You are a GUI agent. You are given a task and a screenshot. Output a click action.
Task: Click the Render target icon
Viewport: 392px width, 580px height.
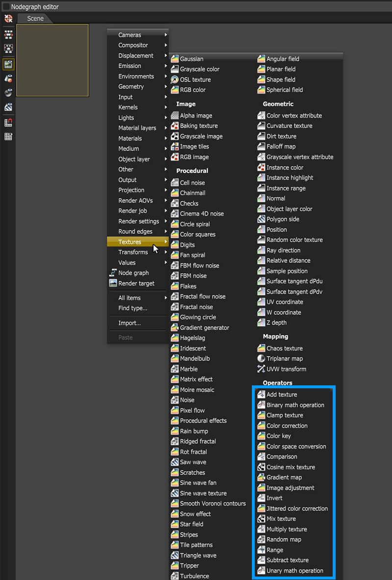[113, 283]
